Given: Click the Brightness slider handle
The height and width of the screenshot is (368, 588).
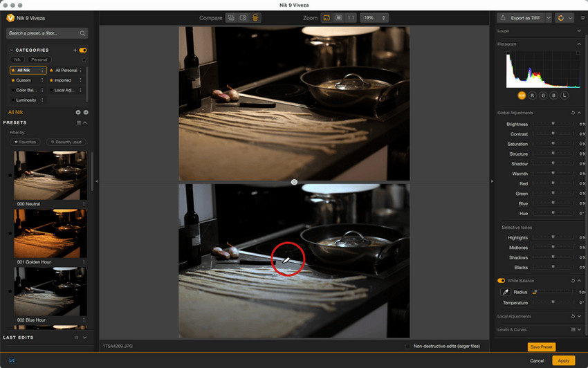Looking at the screenshot, I should [x=553, y=123].
